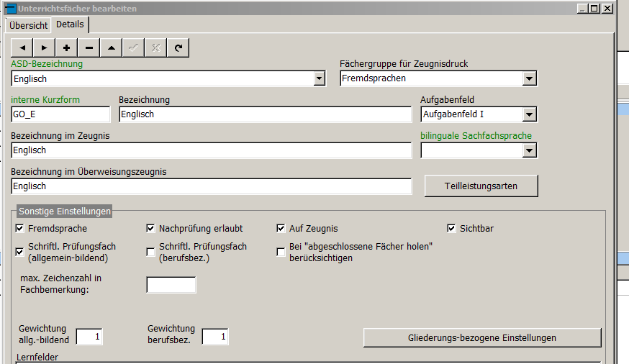Screen dimensions: 629x364
Task: Enable Schriftl. Prüfungsfach (berufsbez.) checkbox
Action: pyautogui.click(x=150, y=252)
